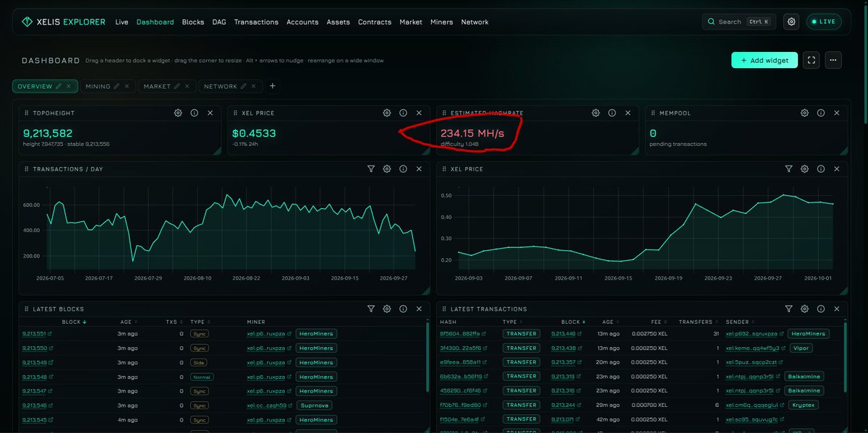Open block 9,213,549 link

click(x=34, y=362)
